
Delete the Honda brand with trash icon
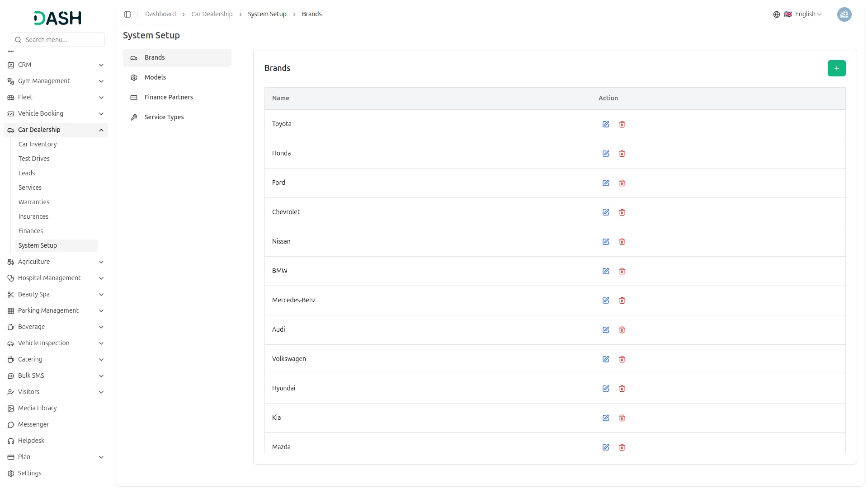(622, 154)
